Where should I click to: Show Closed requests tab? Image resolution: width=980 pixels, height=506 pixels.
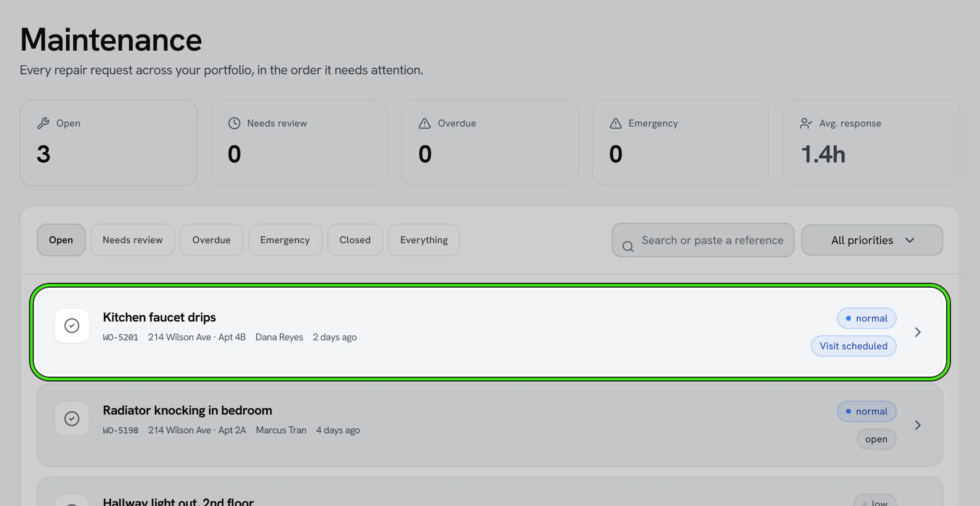click(355, 240)
